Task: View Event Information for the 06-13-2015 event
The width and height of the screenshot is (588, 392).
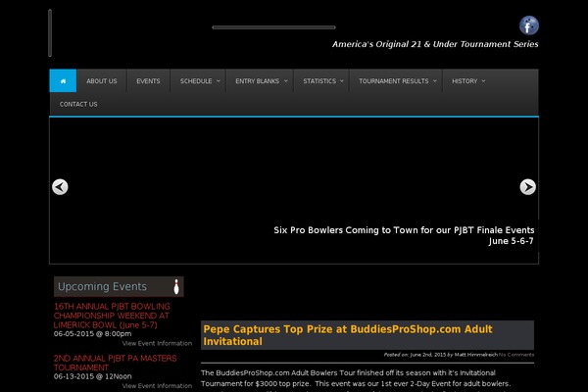Action: pos(157,385)
